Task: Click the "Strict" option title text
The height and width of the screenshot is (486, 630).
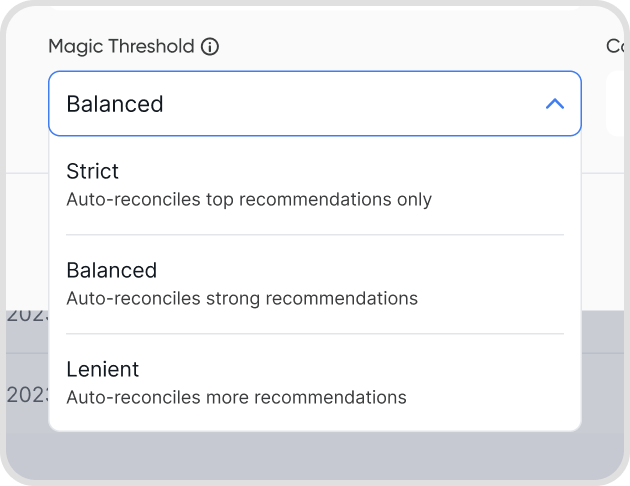Action: pyautogui.click(x=92, y=171)
